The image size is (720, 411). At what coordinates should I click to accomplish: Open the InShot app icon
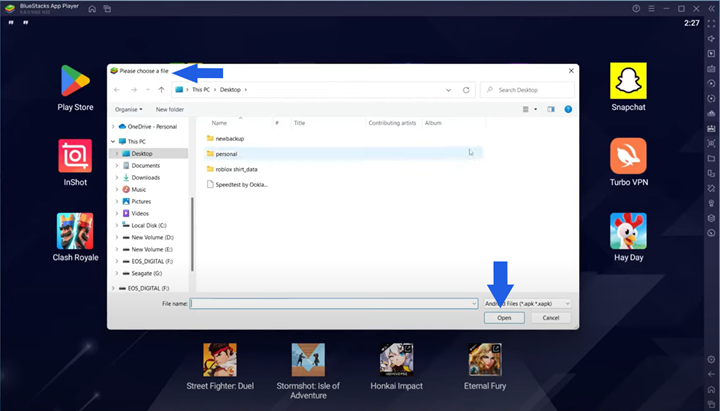[75, 156]
